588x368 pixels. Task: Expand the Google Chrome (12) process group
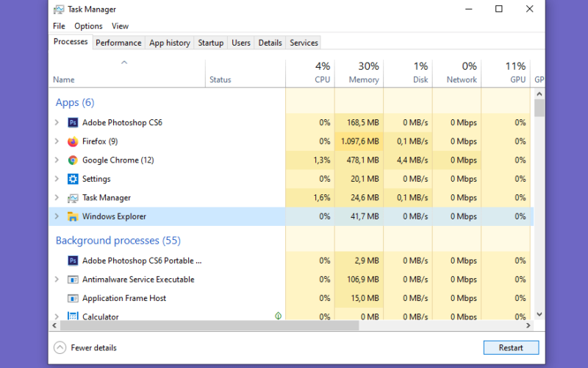click(x=57, y=160)
